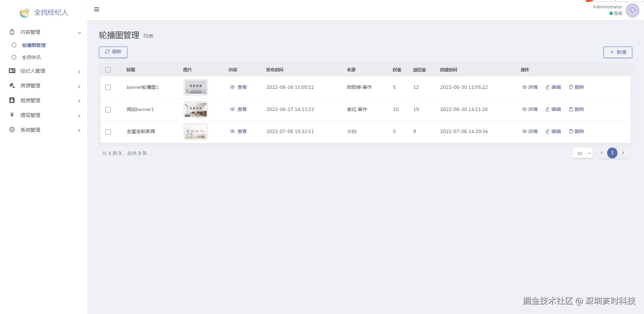The width and height of the screenshot is (644, 314).
Task: Toggle the hamburger sidebar menu icon
Action: [97, 9]
